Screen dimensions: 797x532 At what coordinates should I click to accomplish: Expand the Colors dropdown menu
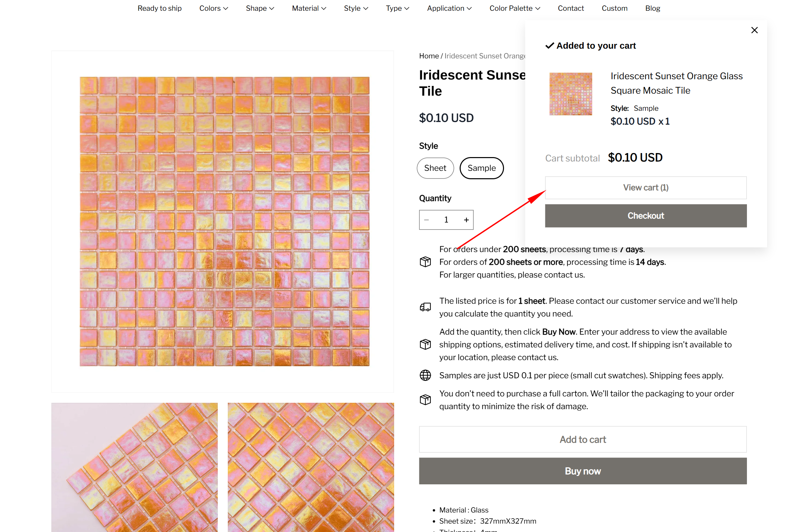214,8
